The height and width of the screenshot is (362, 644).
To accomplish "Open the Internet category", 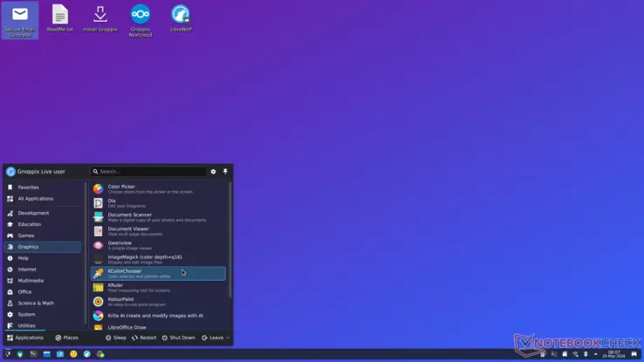I will tap(42, 270).
